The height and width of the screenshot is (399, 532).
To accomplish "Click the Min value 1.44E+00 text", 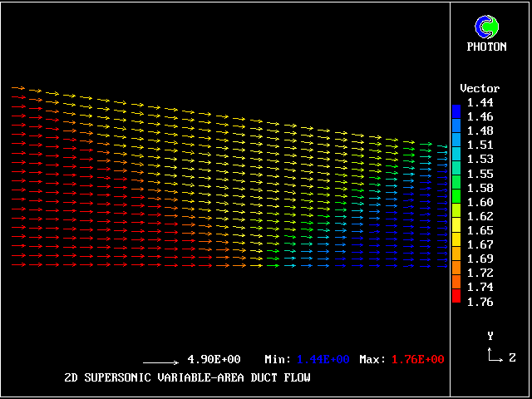I will point(322,359).
